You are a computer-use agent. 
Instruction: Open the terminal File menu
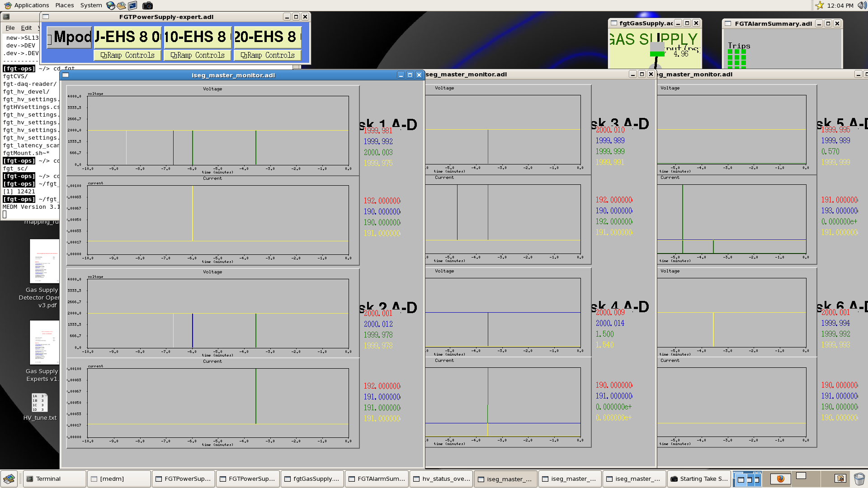(10, 28)
